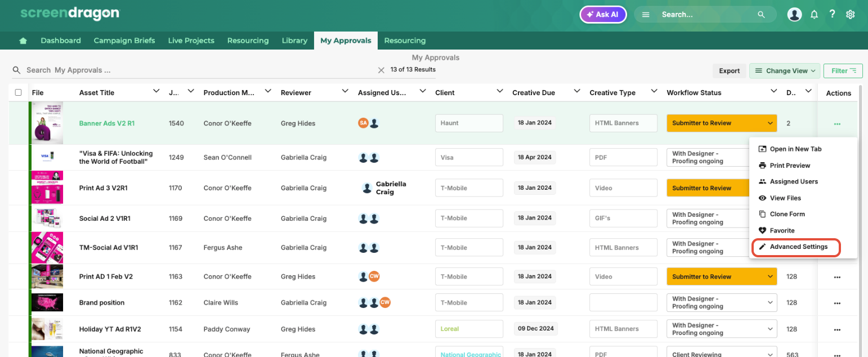The height and width of the screenshot is (357, 868).
Task: Click the Ask AI button
Action: pyautogui.click(x=603, y=15)
